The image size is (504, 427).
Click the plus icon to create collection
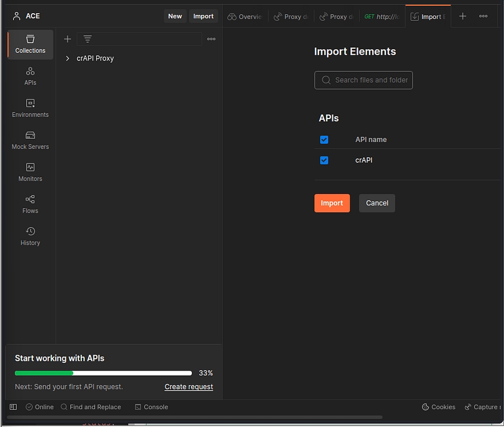click(x=67, y=39)
